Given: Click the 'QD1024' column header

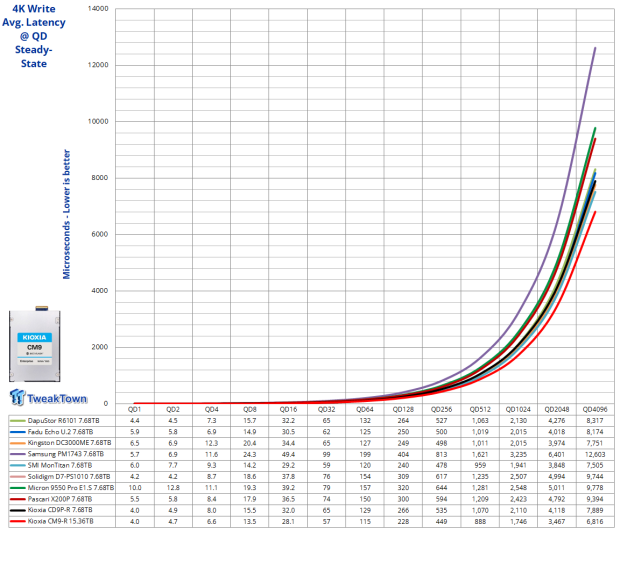Looking at the screenshot, I should point(518,409).
